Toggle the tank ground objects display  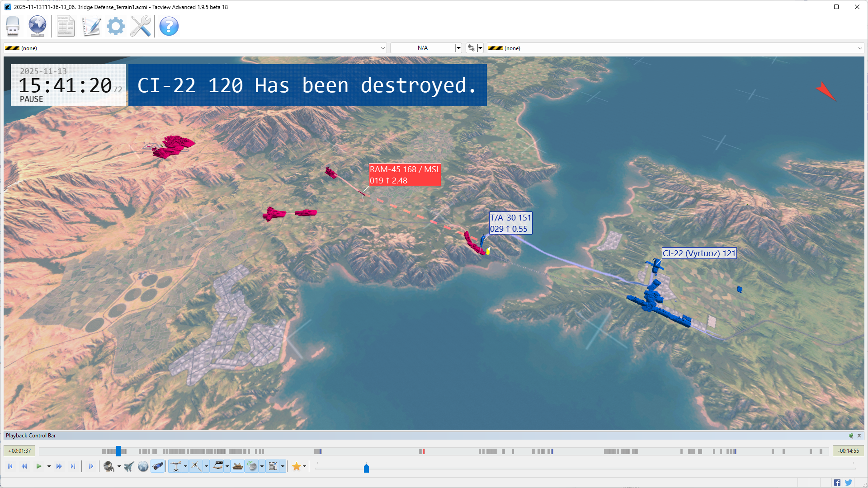237,466
